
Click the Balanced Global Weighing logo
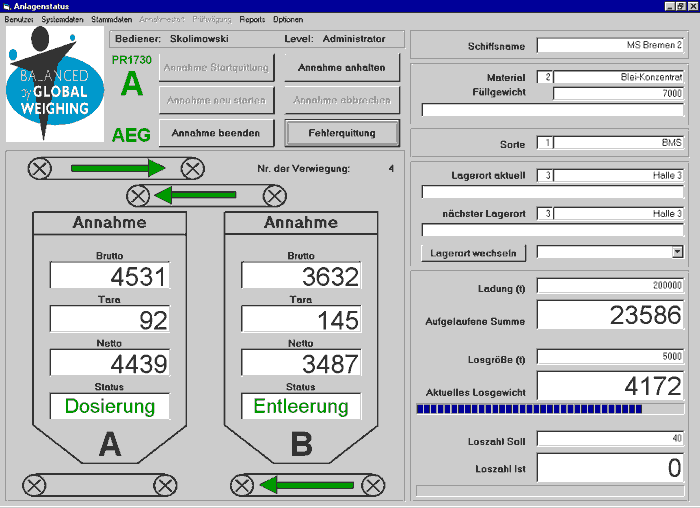(55, 84)
